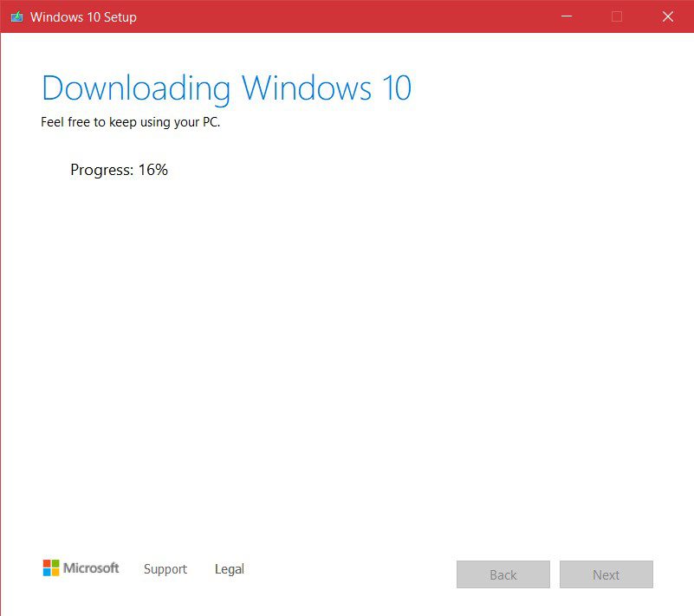Click the 'Progress: 16%' text
Screen dimensions: 694x616
coord(119,170)
